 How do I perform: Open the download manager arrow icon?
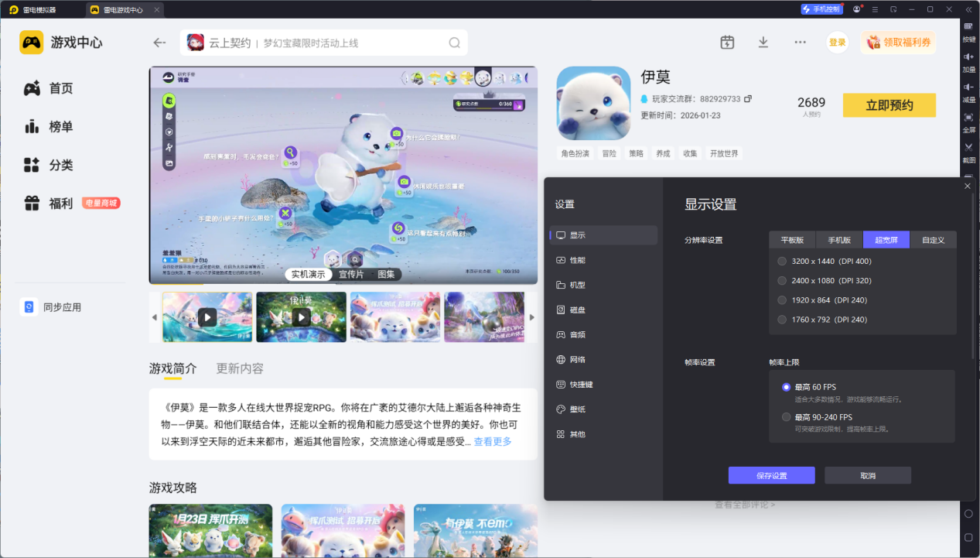(x=763, y=43)
